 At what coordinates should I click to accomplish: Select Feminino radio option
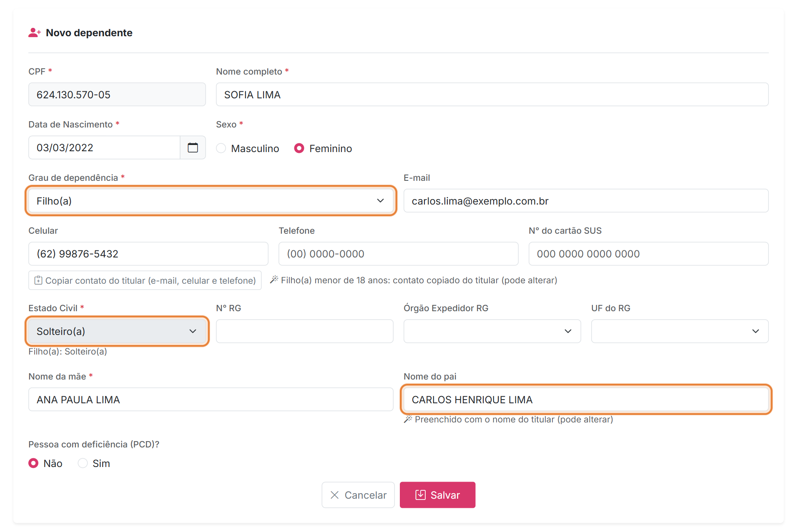coord(299,148)
